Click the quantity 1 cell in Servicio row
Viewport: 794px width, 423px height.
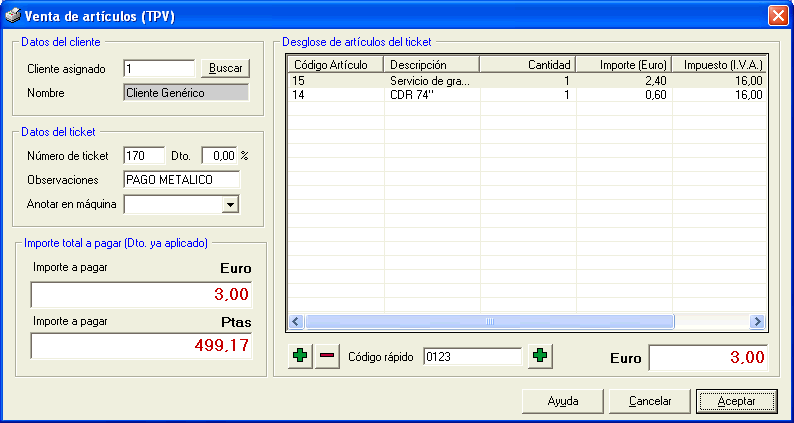tap(528, 81)
